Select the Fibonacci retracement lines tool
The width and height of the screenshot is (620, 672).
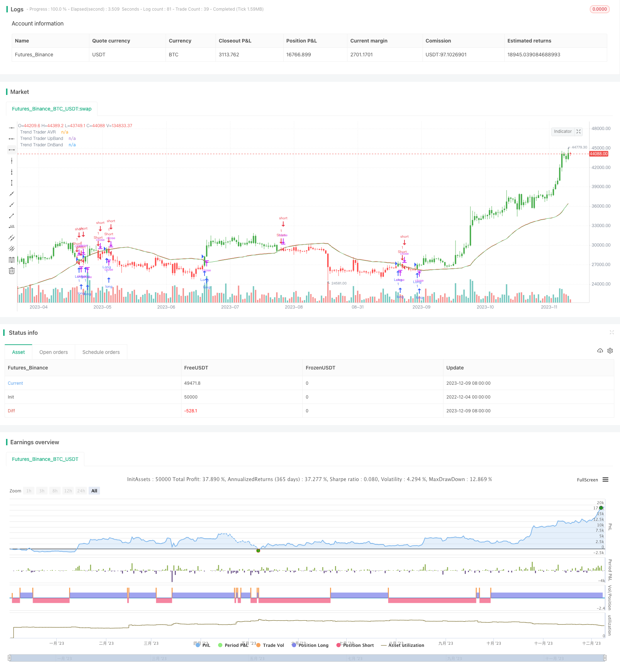pos(12,260)
